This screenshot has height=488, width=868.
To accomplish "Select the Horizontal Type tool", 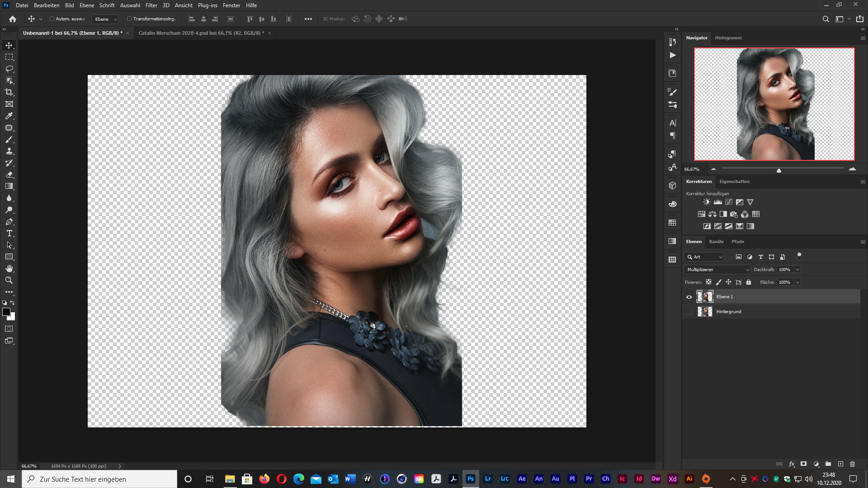I will [9, 234].
